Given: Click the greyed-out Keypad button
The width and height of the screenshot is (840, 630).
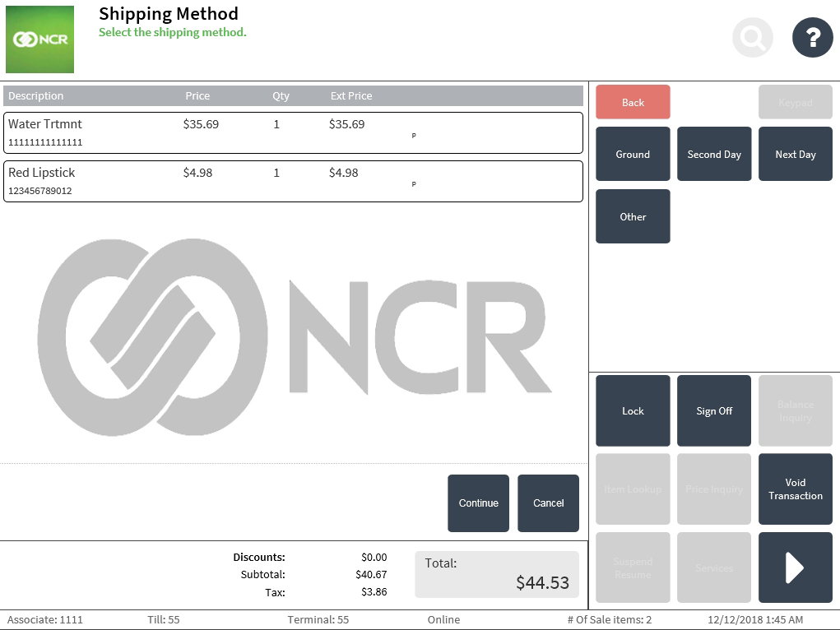Looking at the screenshot, I should (795, 102).
